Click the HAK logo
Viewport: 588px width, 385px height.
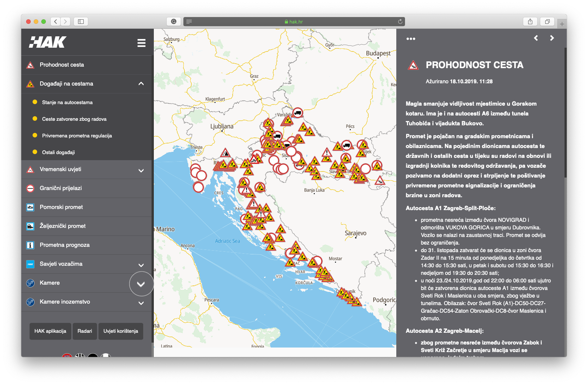click(48, 42)
